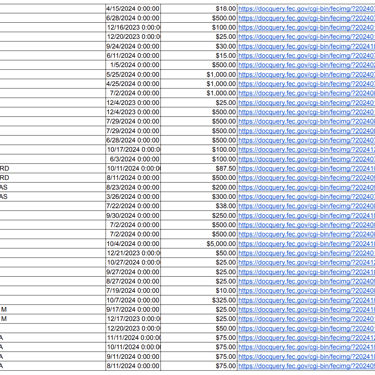
Task: Select the 10/17/2024 date cell
Action: (133, 150)
